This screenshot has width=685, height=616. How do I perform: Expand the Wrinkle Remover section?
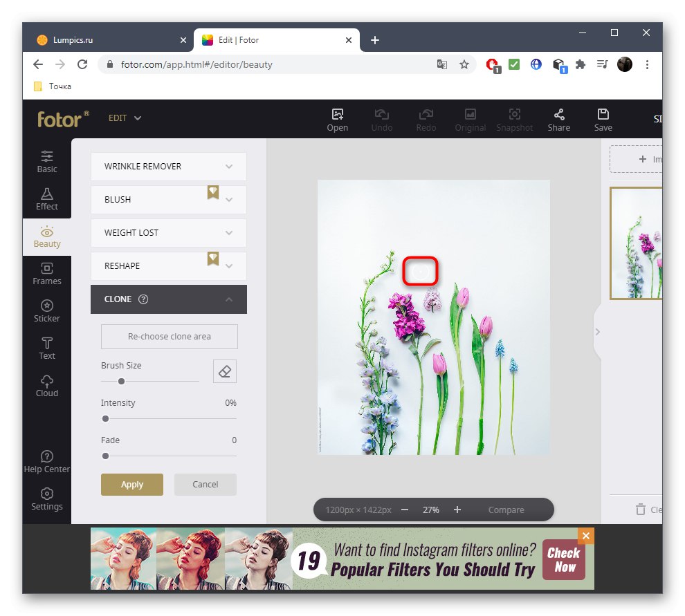coord(168,167)
